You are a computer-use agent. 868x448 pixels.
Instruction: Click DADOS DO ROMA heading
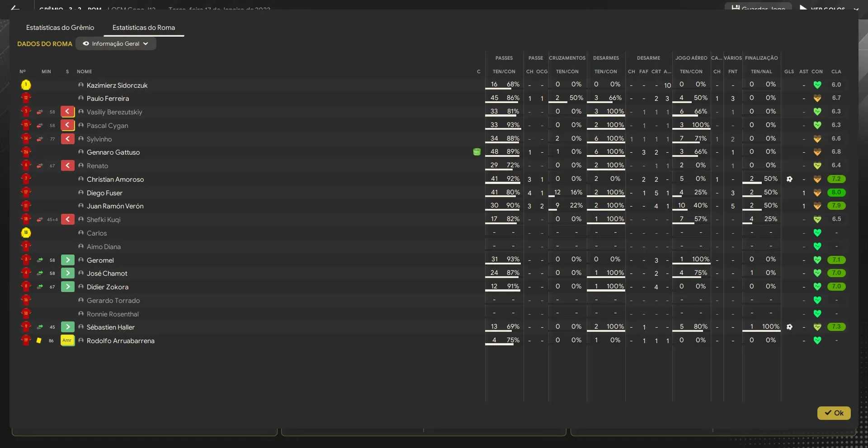pyautogui.click(x=45, y=44)
